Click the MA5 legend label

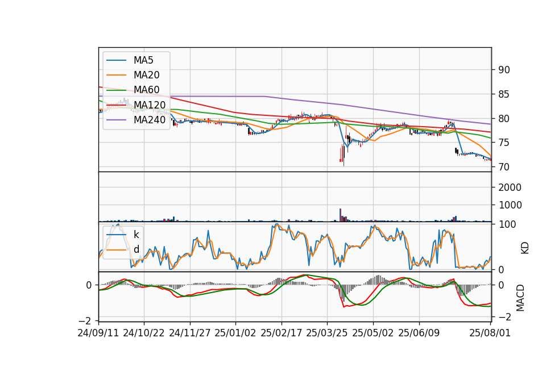143,60
